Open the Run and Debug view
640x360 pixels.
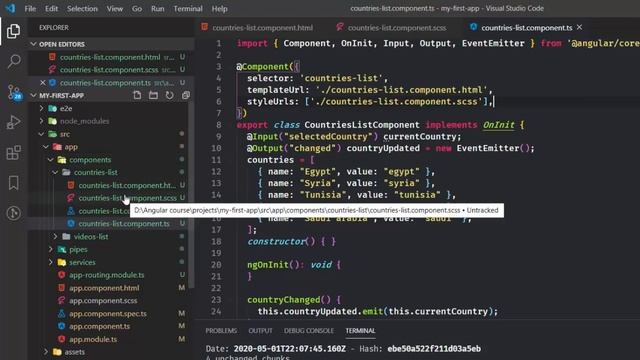13,122
